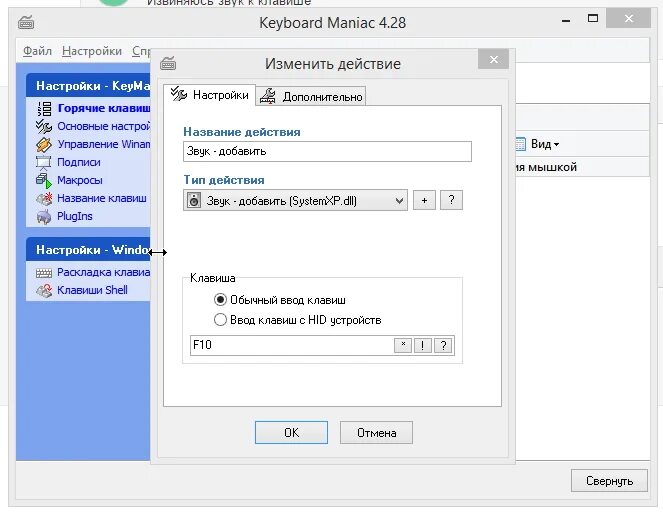The image size is (663, 525).
Task: Expand the Вид dropdown in main window
Action: (557, 145)
